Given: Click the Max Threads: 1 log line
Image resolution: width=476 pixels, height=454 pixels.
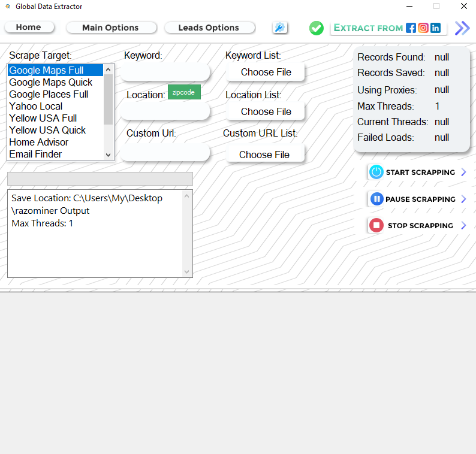Looking at the screenshot, I should click(42, 223).
